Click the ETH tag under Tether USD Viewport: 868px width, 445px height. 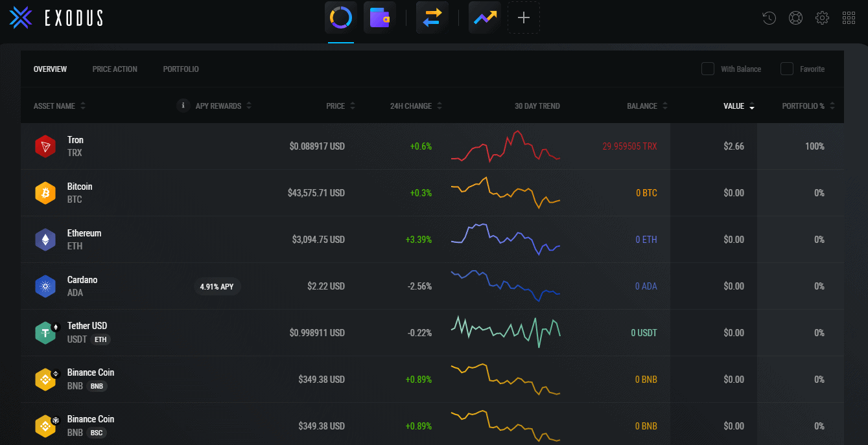click(x=100, y=339)
